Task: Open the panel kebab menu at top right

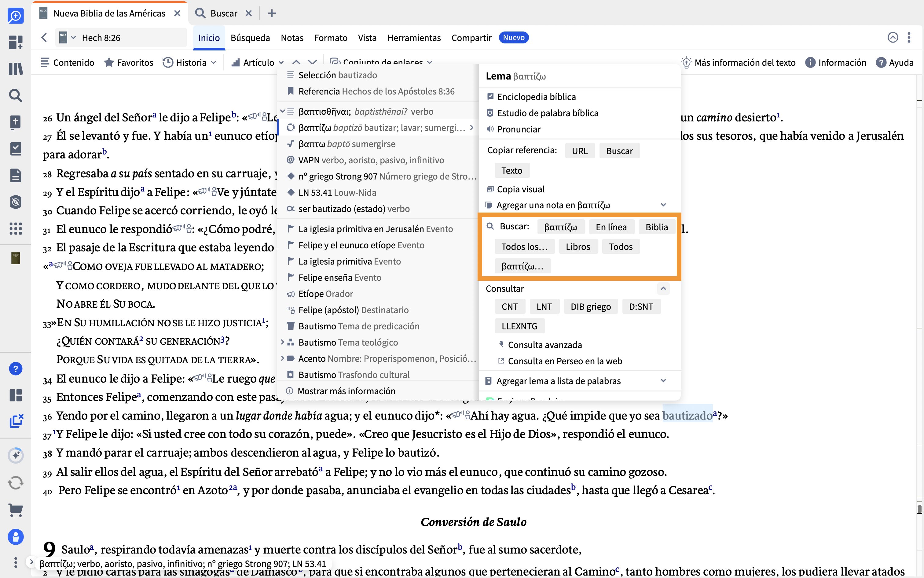Action: click(x=909, y=37)
